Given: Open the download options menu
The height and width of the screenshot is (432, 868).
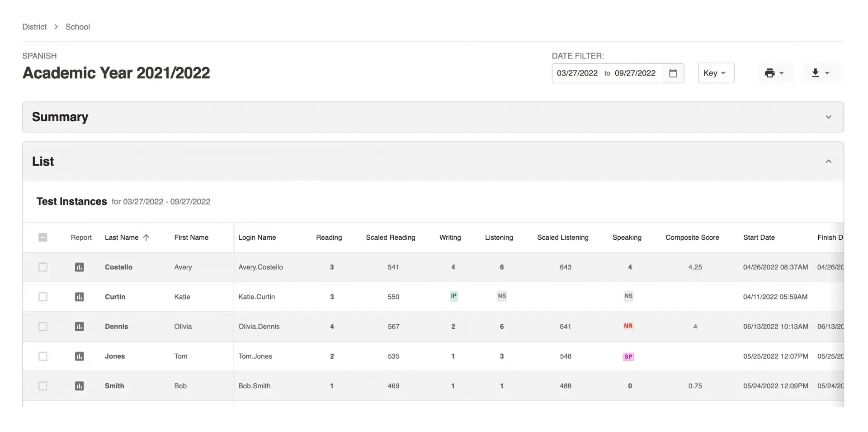Looking at the screenshot, I should [821, 73].
